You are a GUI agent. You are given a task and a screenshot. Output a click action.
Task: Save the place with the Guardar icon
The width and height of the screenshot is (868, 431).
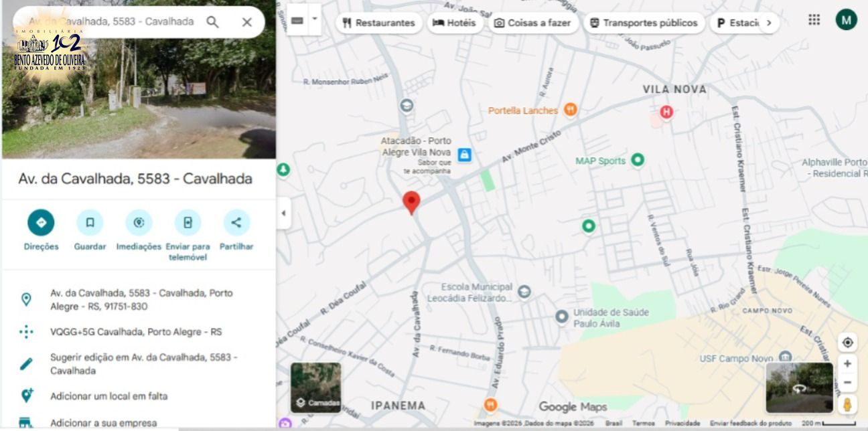pyautogui.click(x=90, y=223)
